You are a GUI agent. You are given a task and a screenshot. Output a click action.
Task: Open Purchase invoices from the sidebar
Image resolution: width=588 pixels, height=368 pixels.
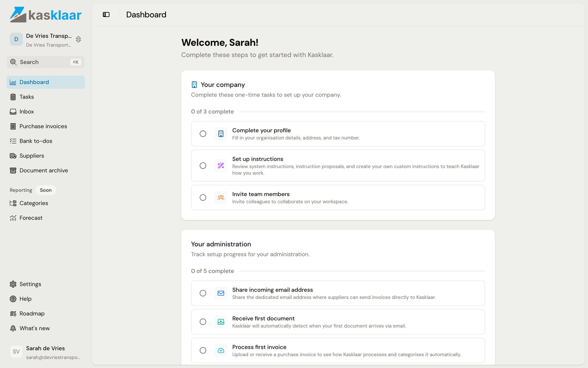(x=46, y=126)
